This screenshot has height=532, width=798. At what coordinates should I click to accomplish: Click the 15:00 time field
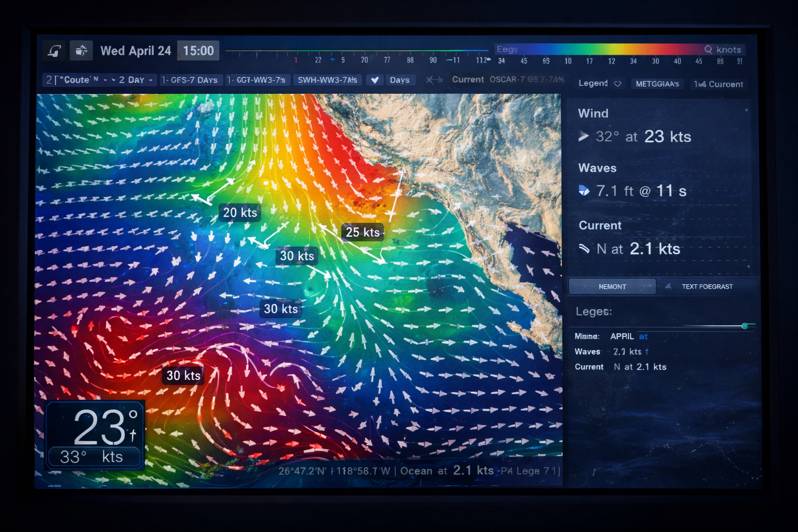(x=198, y=51)
